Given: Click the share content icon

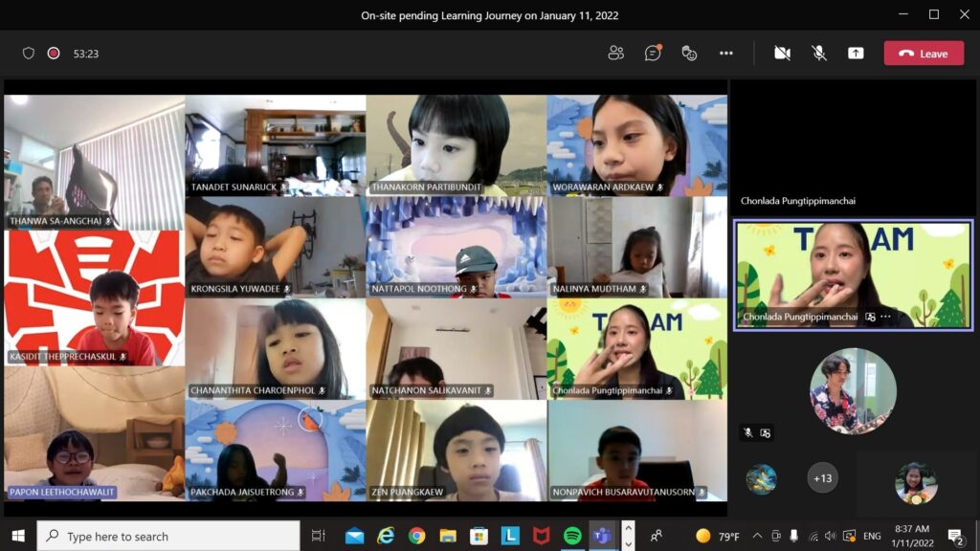Looking at the screenshot, I should 856,54.
